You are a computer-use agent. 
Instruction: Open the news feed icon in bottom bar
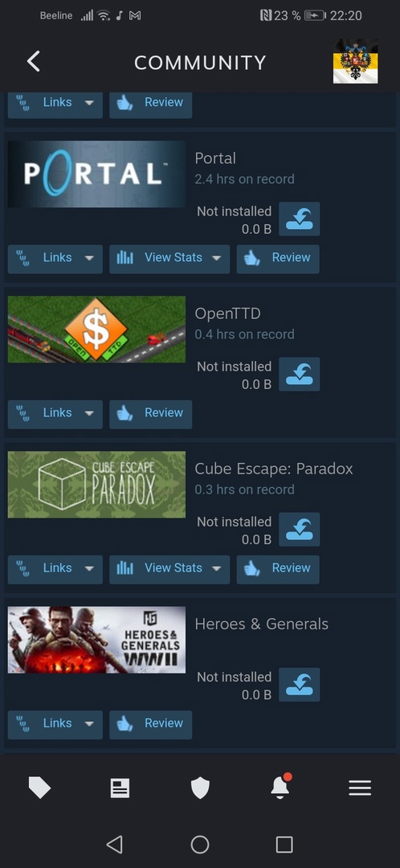(120, 788)
